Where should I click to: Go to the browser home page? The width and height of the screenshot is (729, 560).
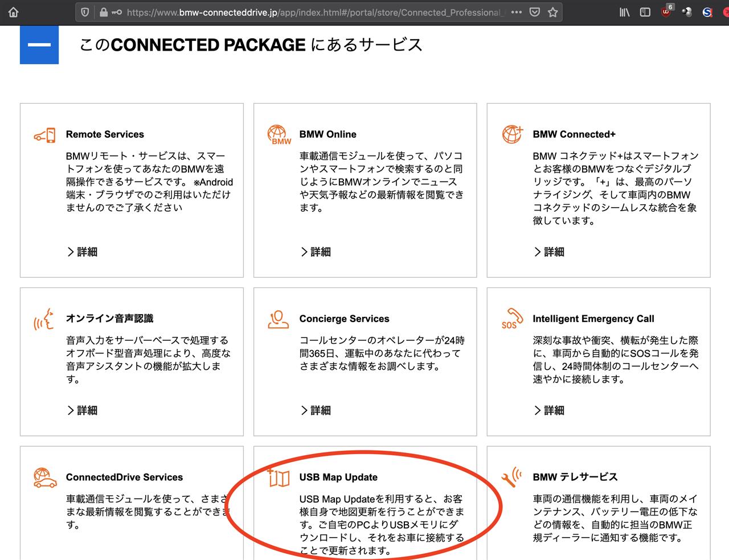pyautogui.click(x=13, y=12)
